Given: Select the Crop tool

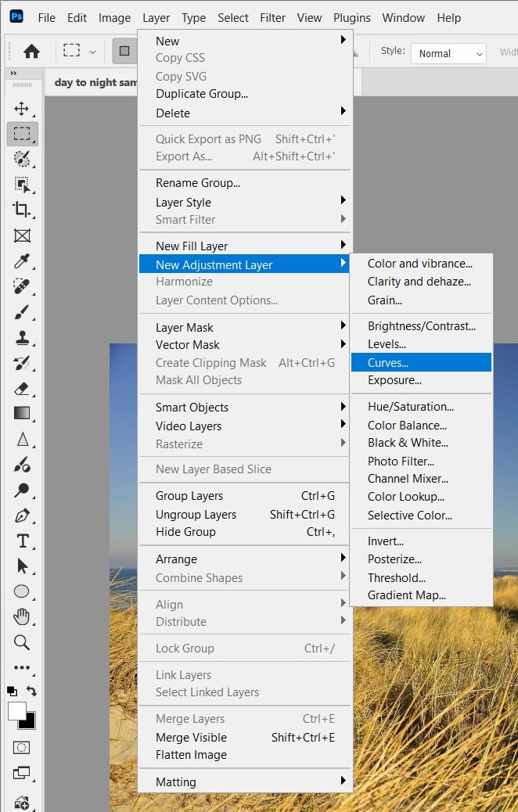Looking at the screenshot, I should [x=22, y=209].
